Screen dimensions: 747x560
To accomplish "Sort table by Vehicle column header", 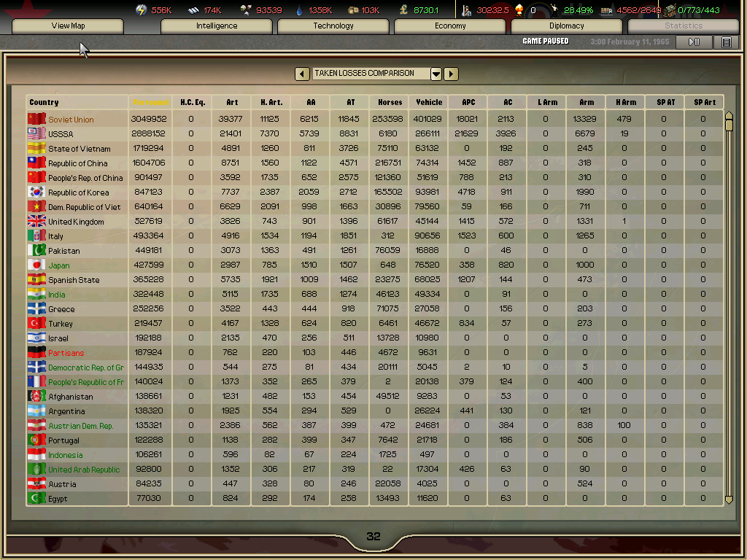I will point(429,102).
